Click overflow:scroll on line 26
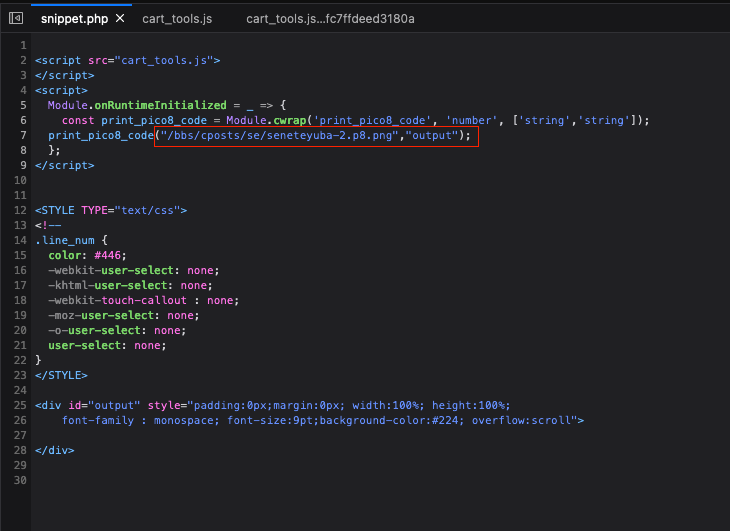The height and width of the screenshot is (531, 730). pyautogui.click(x=521, y=421)
